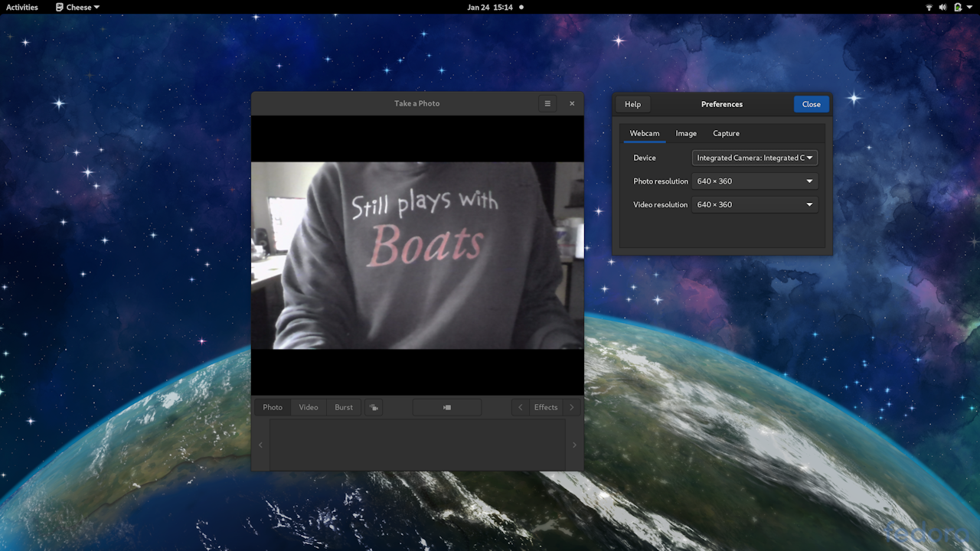Select the Capture tab

point(727,133)
